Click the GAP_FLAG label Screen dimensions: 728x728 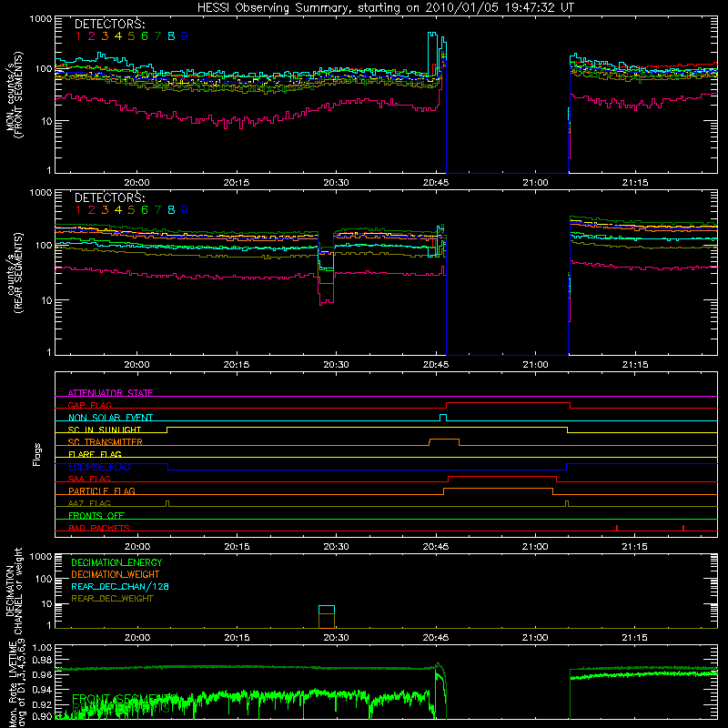(89, 405)
